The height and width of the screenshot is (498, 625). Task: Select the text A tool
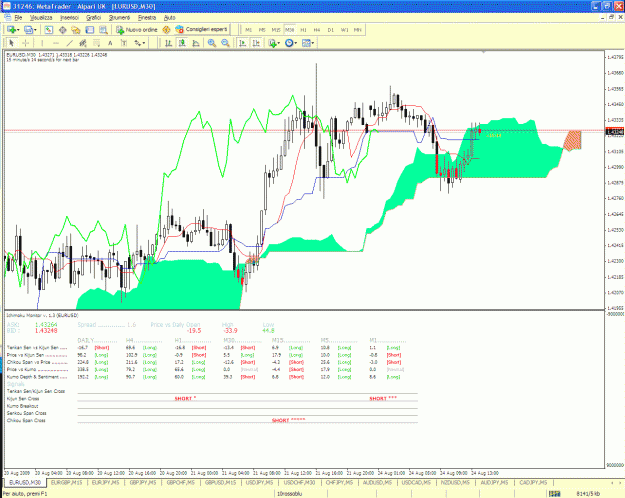(x=110, y=43)
